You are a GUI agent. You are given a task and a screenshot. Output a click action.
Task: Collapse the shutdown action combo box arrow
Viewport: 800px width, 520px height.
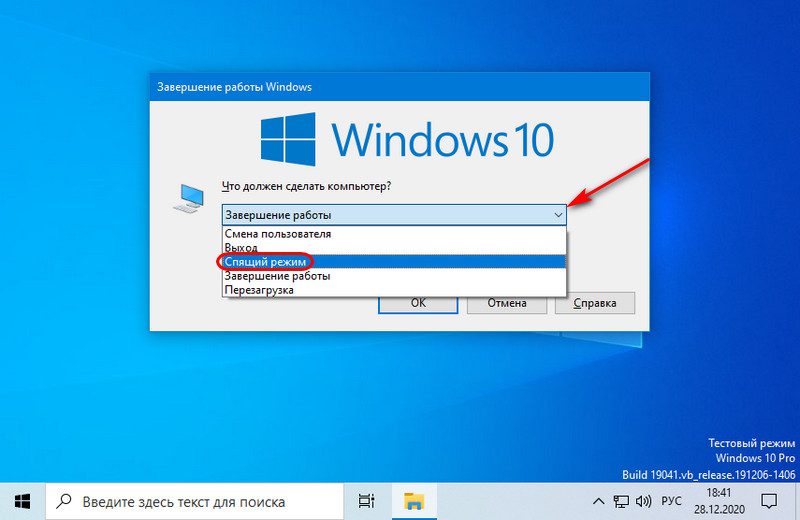[558, 215]
